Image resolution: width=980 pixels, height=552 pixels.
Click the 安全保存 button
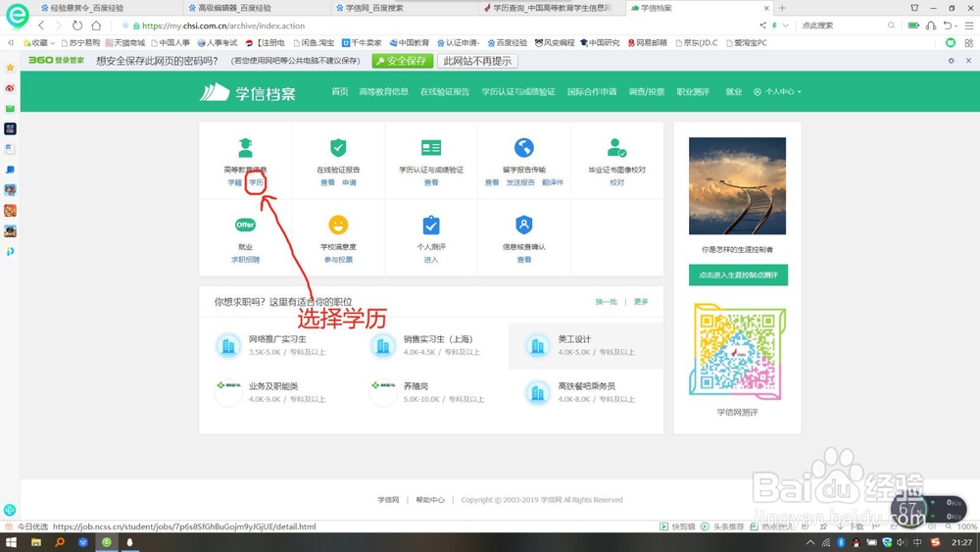point(402,61)
